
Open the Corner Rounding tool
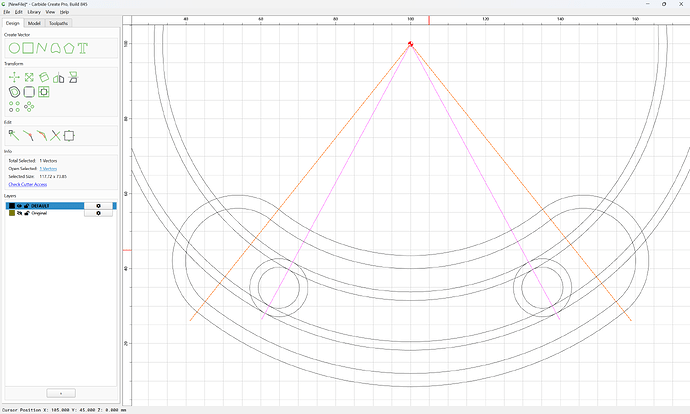[x=29, y=92]
